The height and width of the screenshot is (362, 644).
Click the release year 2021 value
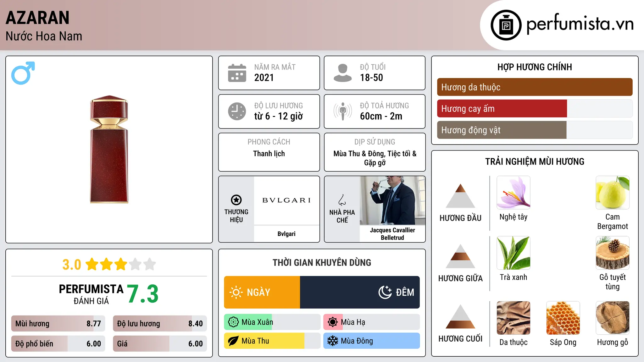264,78
